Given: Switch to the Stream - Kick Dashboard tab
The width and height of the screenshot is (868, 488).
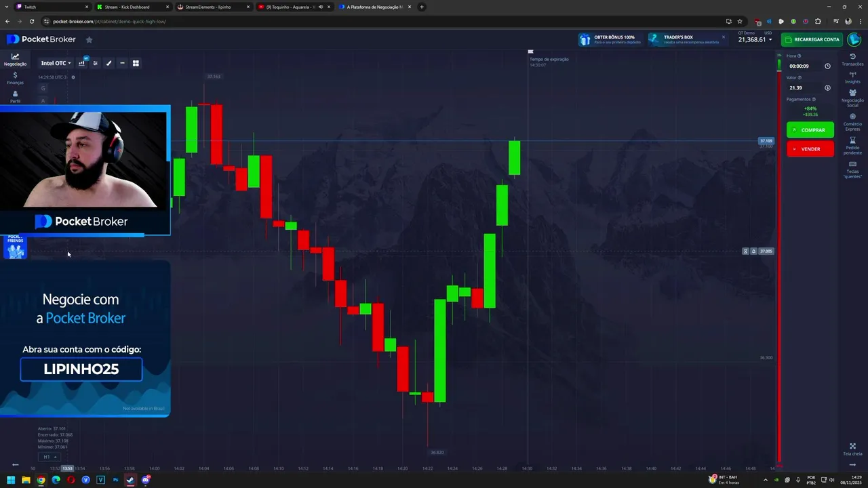Looking at the screenshot, I should (x=132, y=7).
